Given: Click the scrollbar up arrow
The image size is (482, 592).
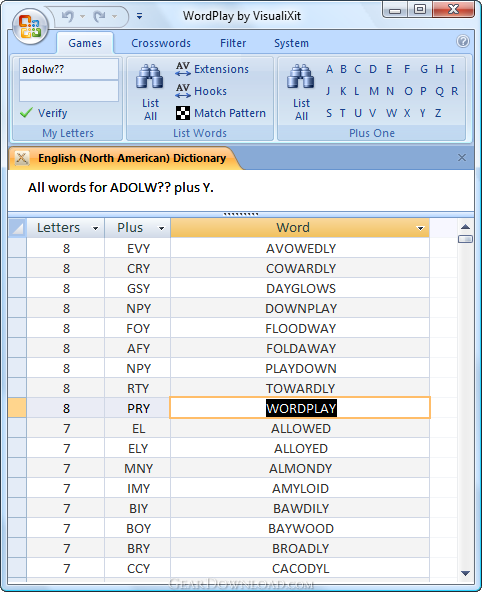Looking at the screenshot, I should (x=465, y=227).
